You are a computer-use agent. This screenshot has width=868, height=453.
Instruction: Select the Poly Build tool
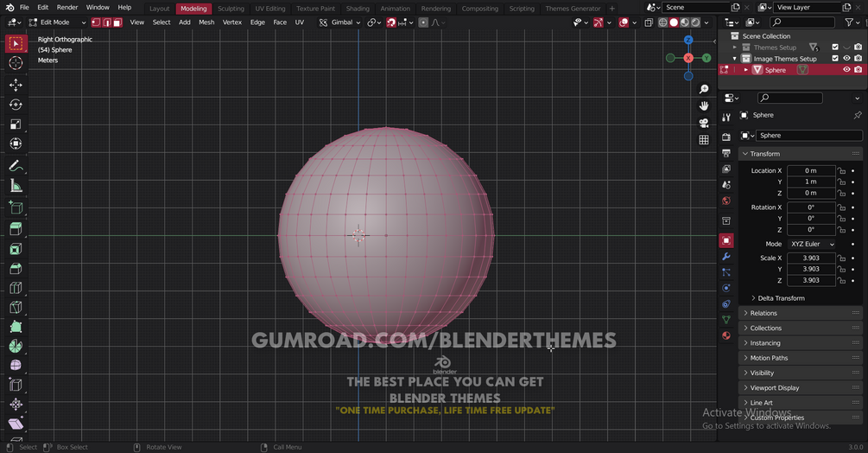tap(16, 327)
